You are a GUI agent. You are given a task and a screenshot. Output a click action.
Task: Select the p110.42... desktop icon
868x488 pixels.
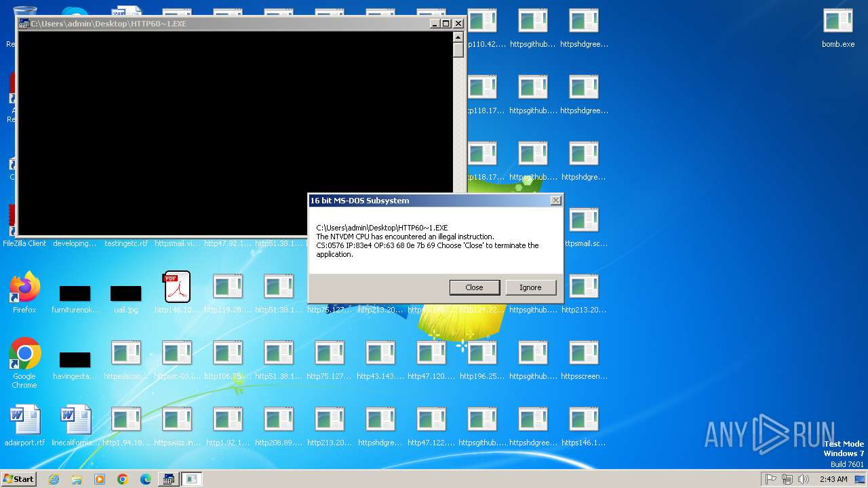coord(484,28)
